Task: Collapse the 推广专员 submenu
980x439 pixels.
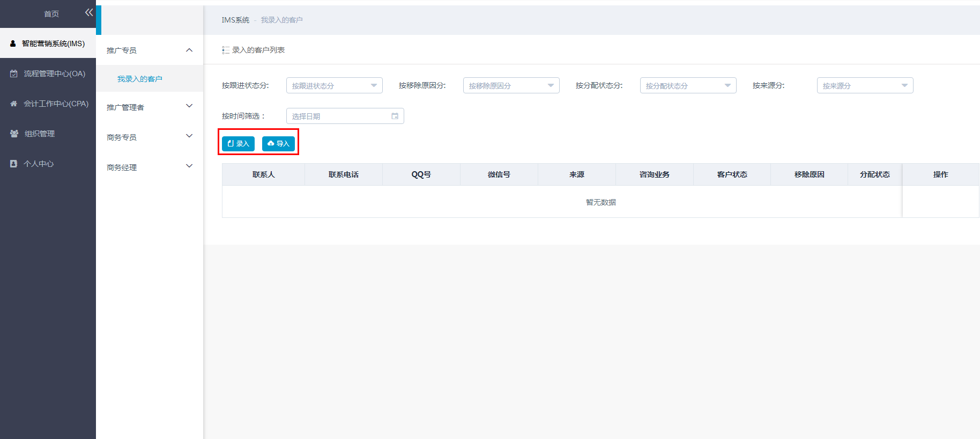Action: pyautogui.click(x=150, y=50)
